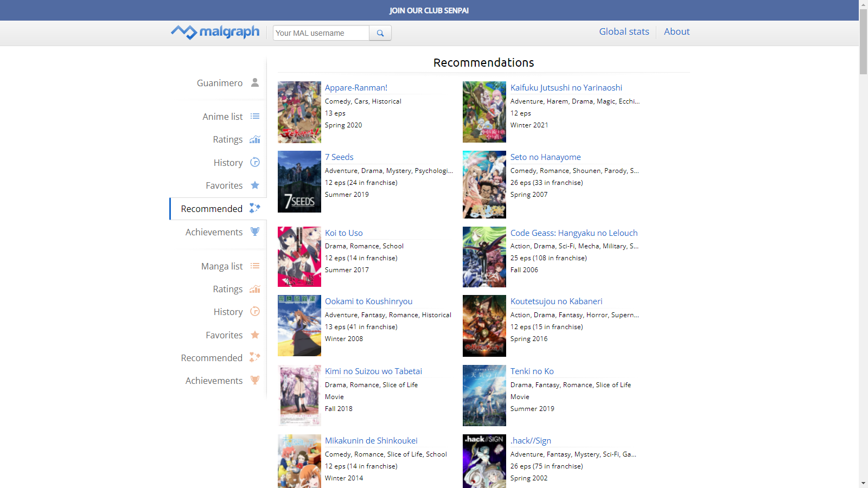This screenshot has width=868, height=488.
Task: Click the Tenki no Ko poster thumbnail
Action: (x=484, y=395)
